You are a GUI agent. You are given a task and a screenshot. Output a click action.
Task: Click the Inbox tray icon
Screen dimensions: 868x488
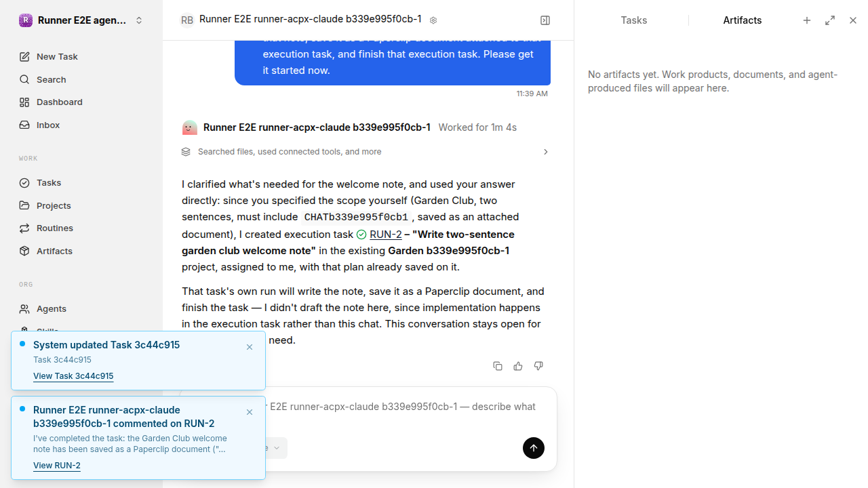[24, 125]
